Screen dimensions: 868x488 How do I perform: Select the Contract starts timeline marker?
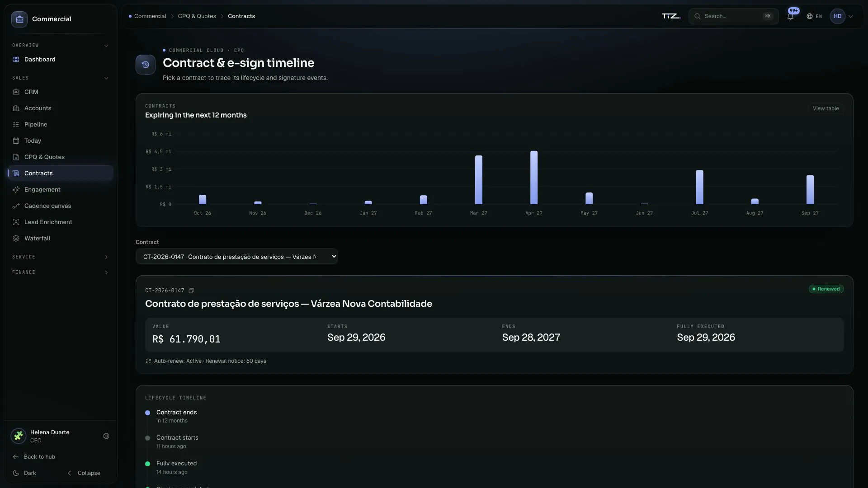(147, 438)
